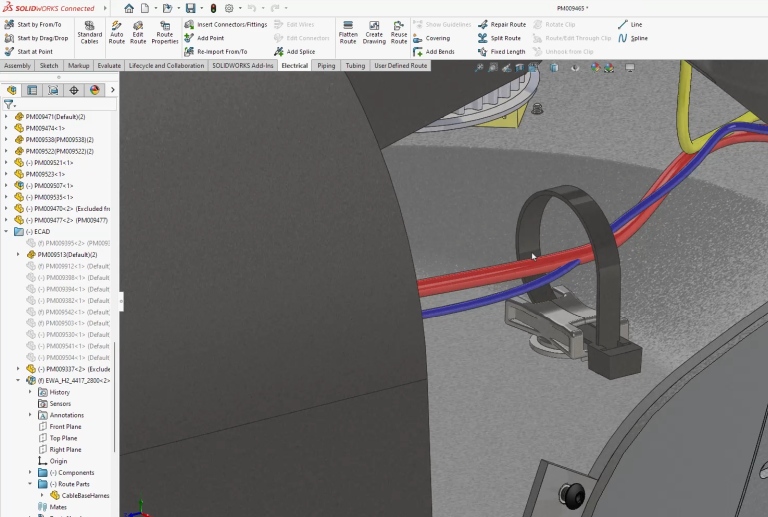Expand the History node
Image resolution: width=768 pixels, height=517 pixels.
(30, 392)
